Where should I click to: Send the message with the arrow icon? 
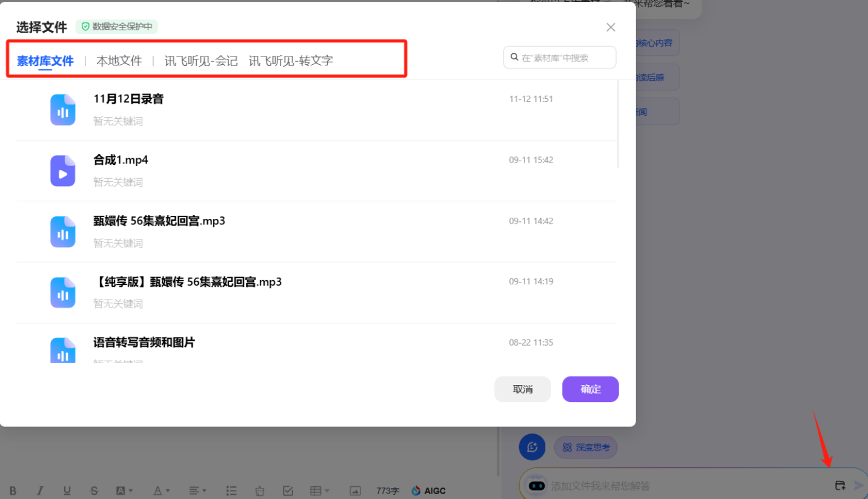click(x=859, y=485)
